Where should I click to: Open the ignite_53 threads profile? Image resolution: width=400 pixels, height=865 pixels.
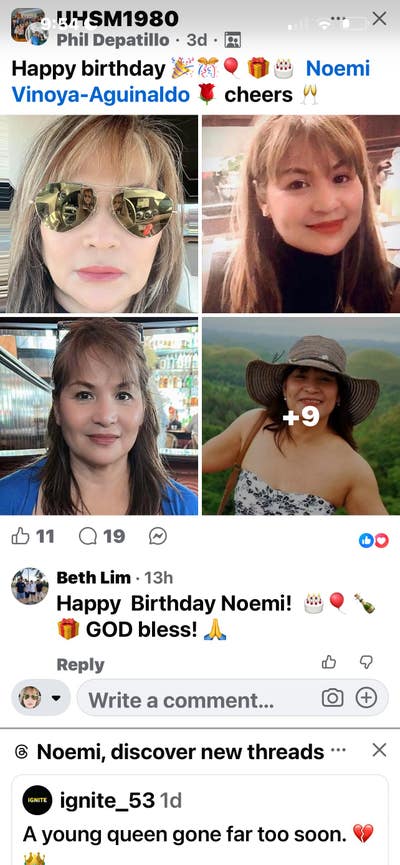point(108,800)
